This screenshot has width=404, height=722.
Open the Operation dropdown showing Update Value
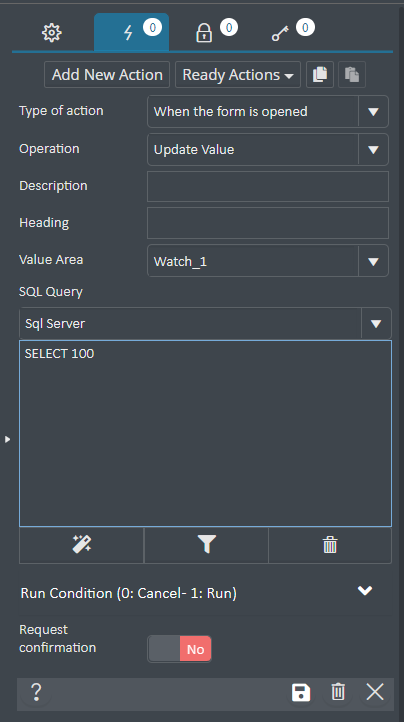(268, 149)
